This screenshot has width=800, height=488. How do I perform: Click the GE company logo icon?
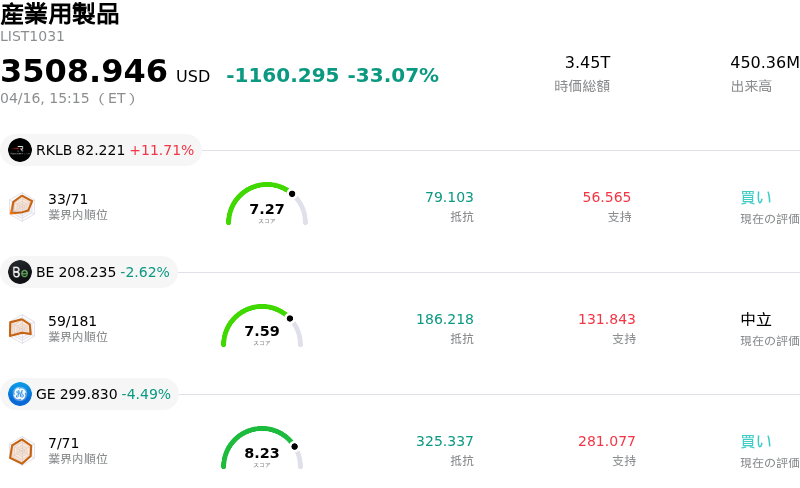click(x=20, y=394)
